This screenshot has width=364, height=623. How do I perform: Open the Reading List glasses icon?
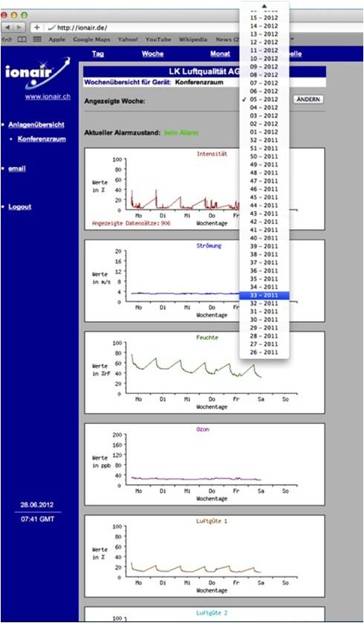coord(7,39)
